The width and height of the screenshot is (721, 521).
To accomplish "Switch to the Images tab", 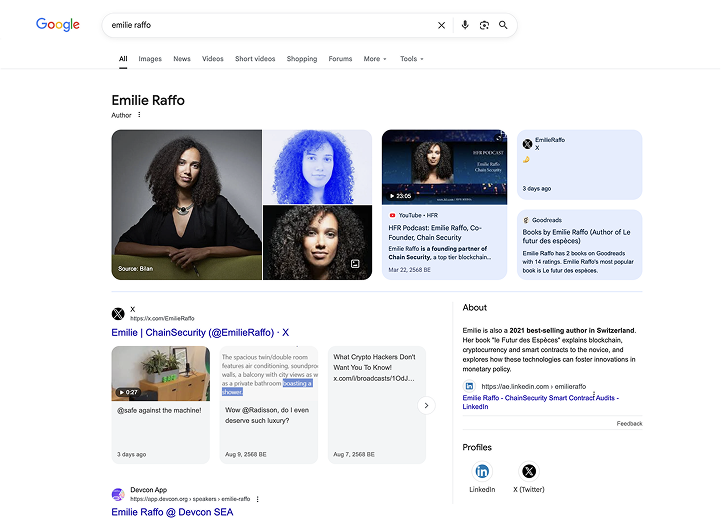I will (150, 59).
